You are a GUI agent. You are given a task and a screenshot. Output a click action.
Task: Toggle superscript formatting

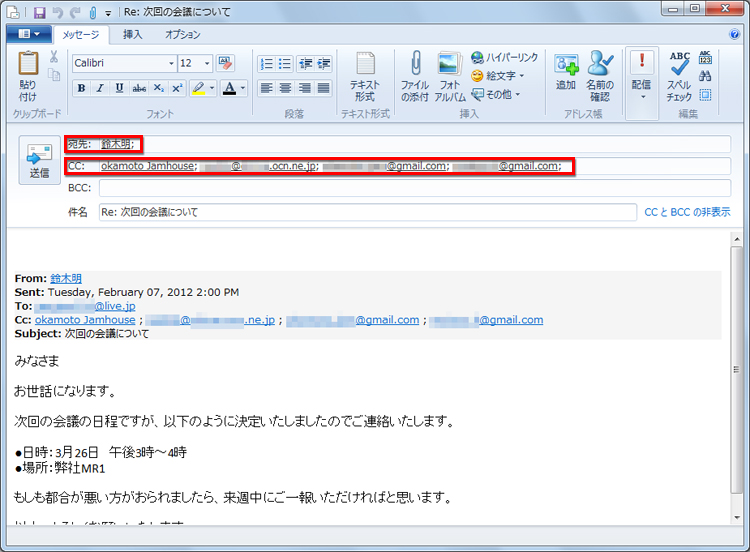tap(177, 88)
